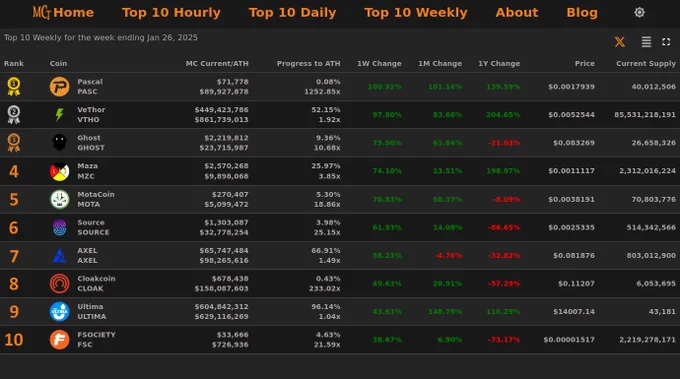Click the Source coin logo
This screenshot has height=379, width=680.
point(59,227)
